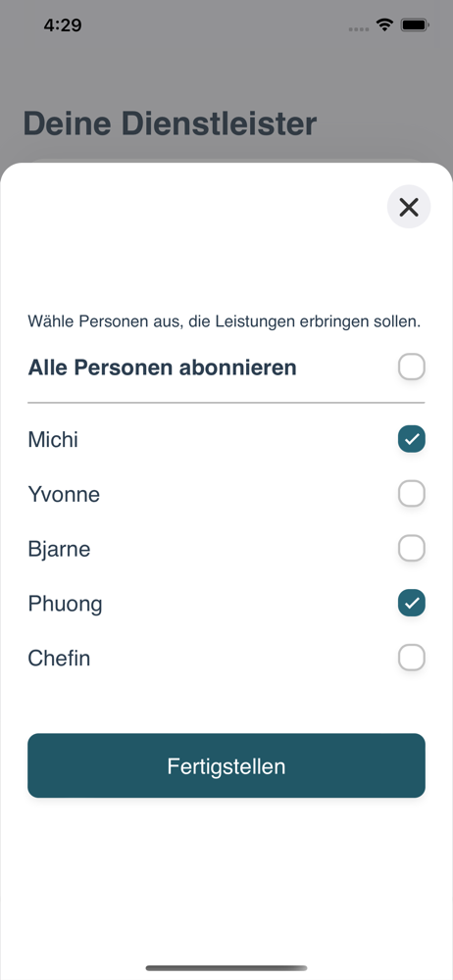Enable the Bjarne checkbox
453x980 pixels.
412,549
